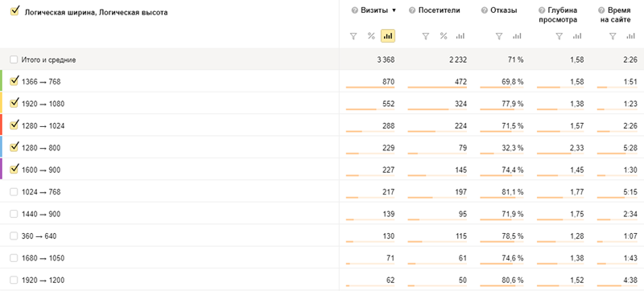Image resolution: width=644 pixels, height=291 pixels.
Task: Check the 1024 → 768 row checkbox
Action: tap(14, 192)
